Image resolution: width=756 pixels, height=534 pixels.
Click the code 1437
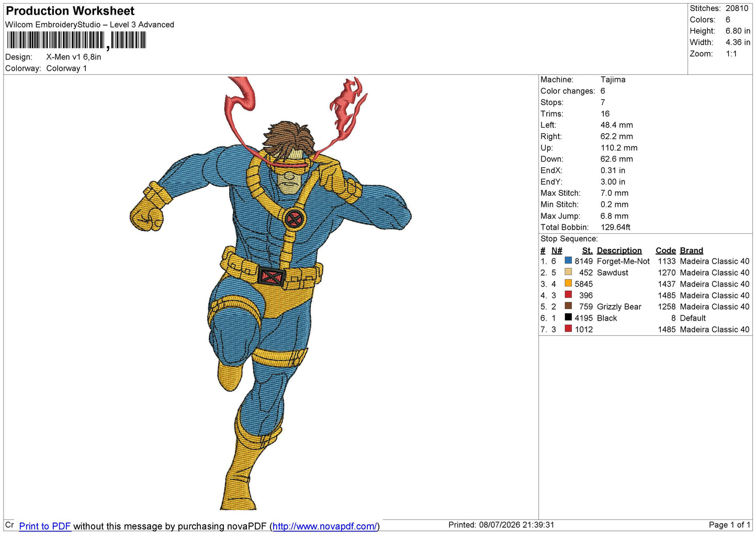tap(667, 285)
